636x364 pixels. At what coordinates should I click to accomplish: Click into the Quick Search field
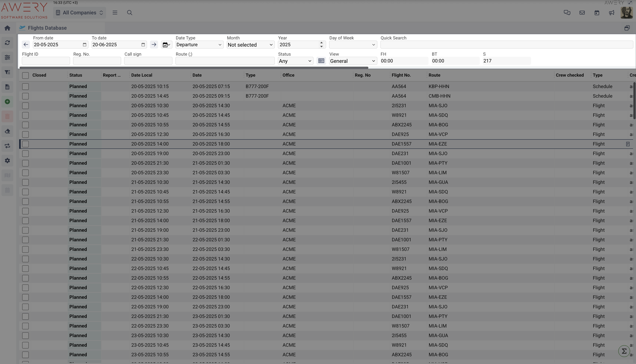click(x=506, y=45)
